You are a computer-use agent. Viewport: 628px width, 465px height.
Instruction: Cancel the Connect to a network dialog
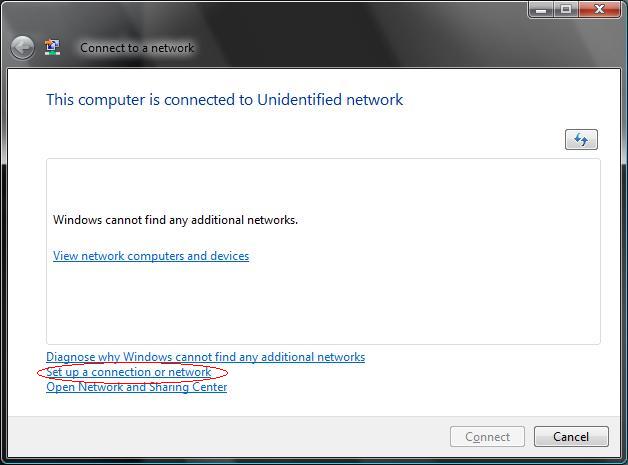point(571,437)
